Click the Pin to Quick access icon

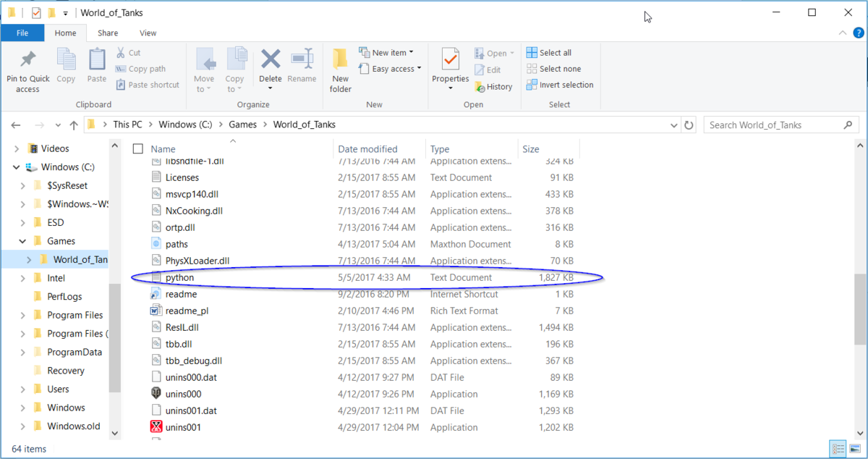tap(27, 60)
